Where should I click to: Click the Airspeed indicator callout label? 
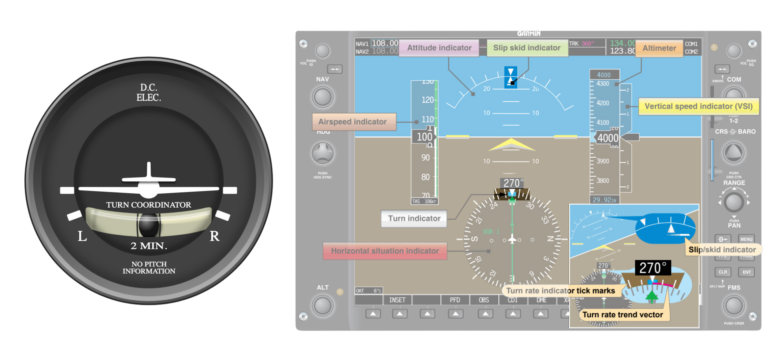coord(354,121)
